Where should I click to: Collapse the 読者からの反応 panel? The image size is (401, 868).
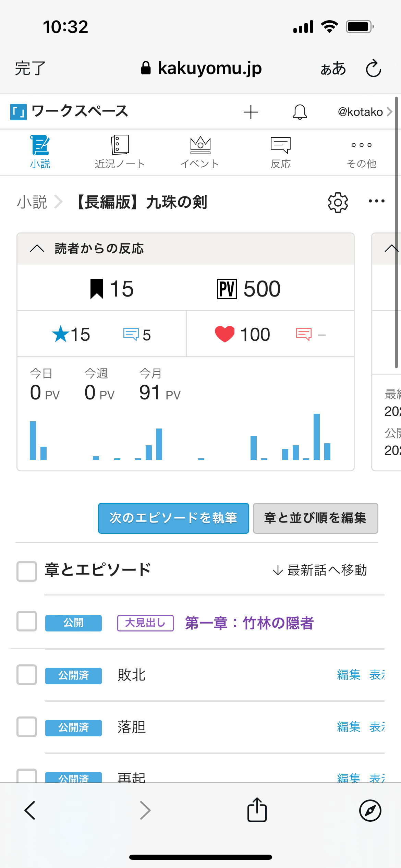[37, 249]
